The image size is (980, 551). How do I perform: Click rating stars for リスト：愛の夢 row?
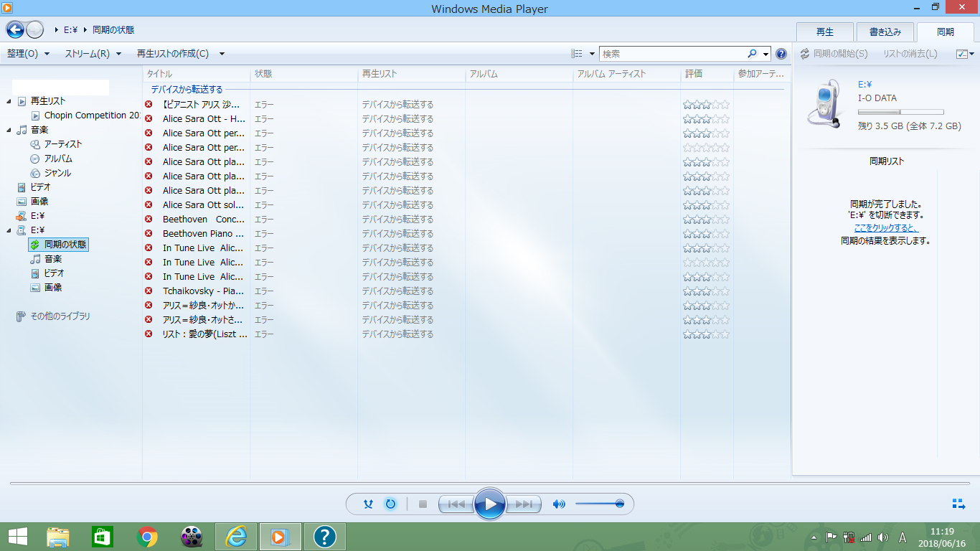tap(706, 334)
